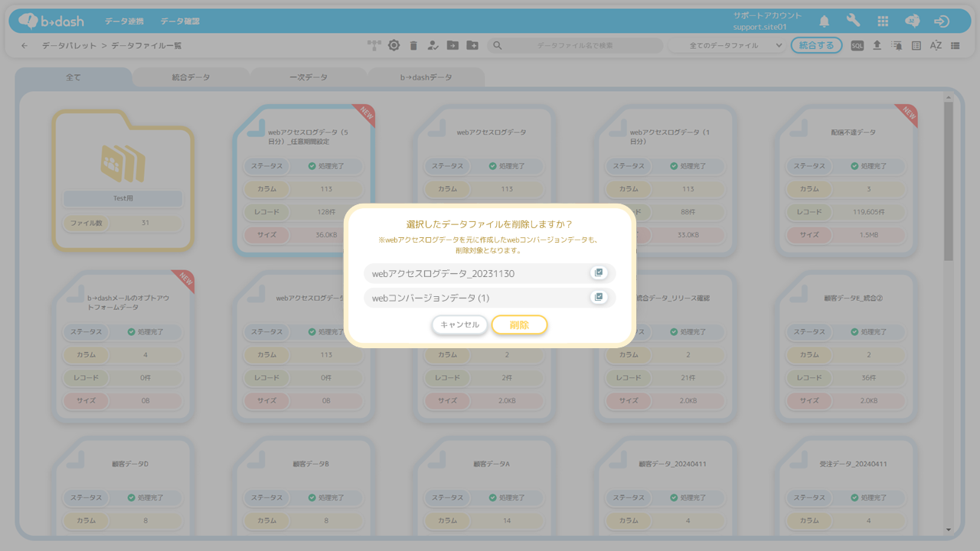980x551 pixels.
Task: Open the apps grid menu
Action: [883, 21]
